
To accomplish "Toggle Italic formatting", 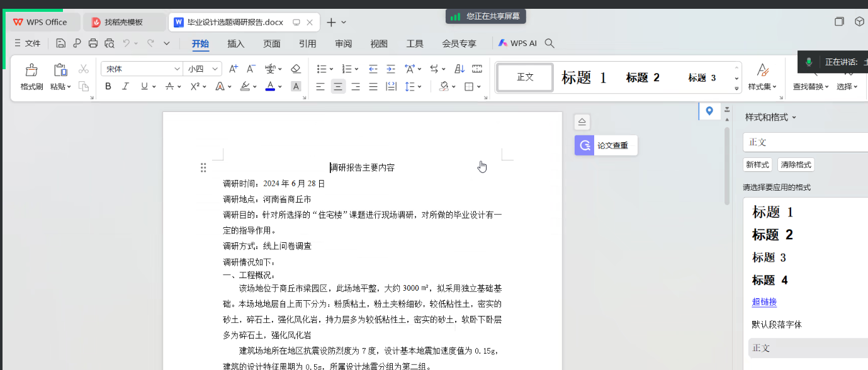I will click(x=125, y=86).
